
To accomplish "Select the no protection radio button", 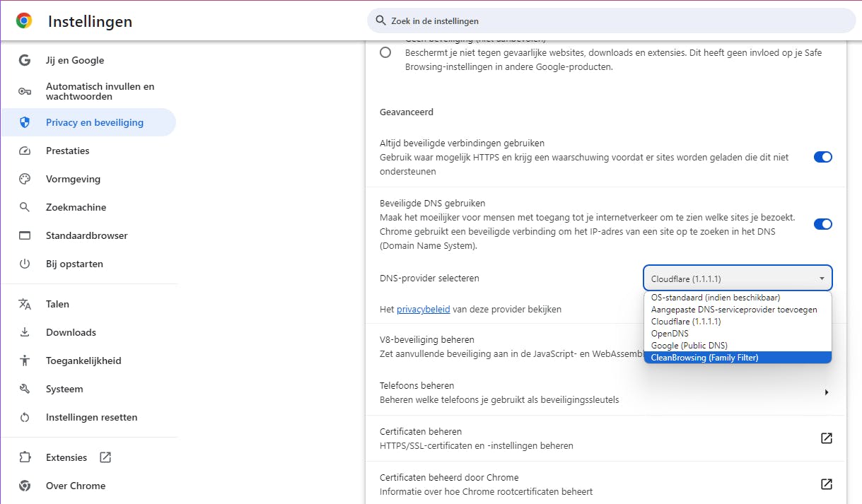I will click(385, 52).
